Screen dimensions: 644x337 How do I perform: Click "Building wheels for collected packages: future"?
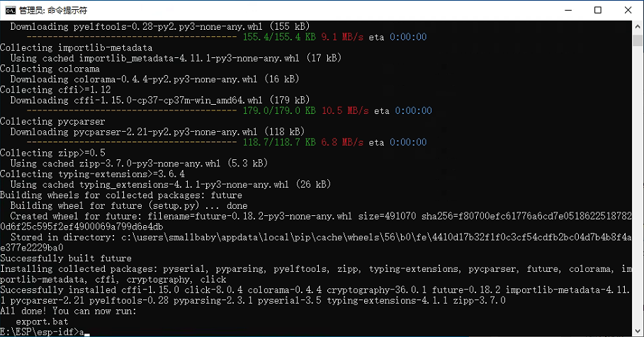(121, 195)
